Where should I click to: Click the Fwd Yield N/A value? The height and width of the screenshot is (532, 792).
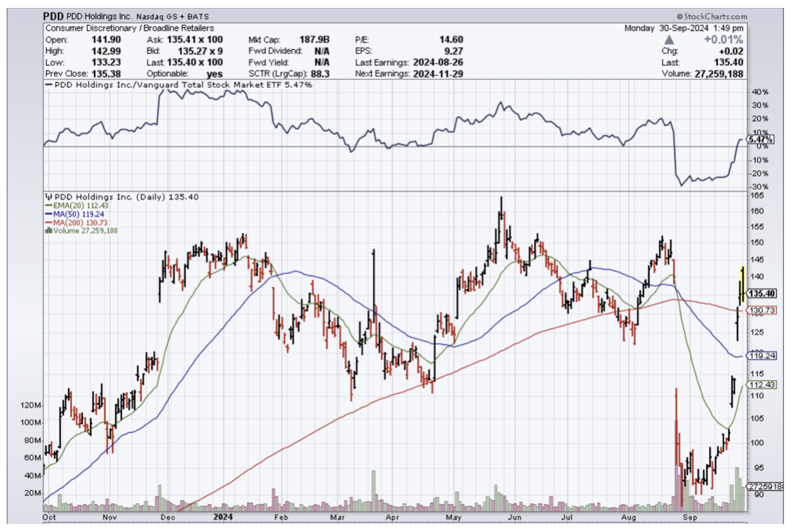322,63
